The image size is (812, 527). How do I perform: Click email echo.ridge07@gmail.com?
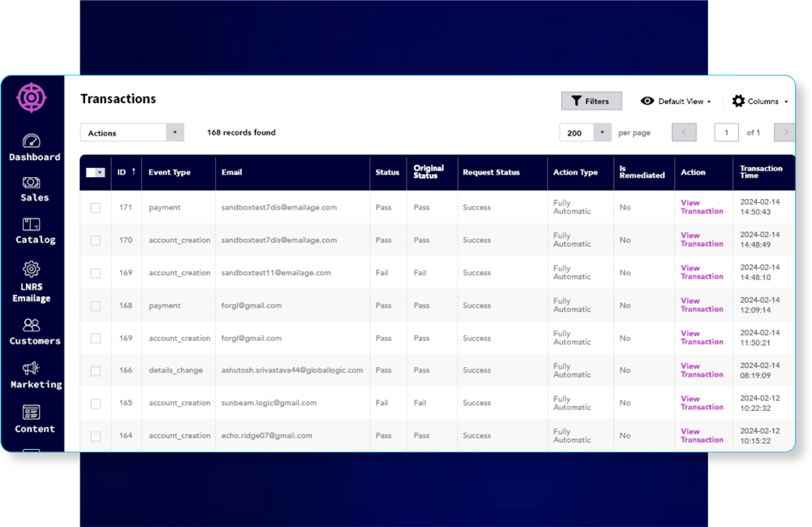[266, 435]
